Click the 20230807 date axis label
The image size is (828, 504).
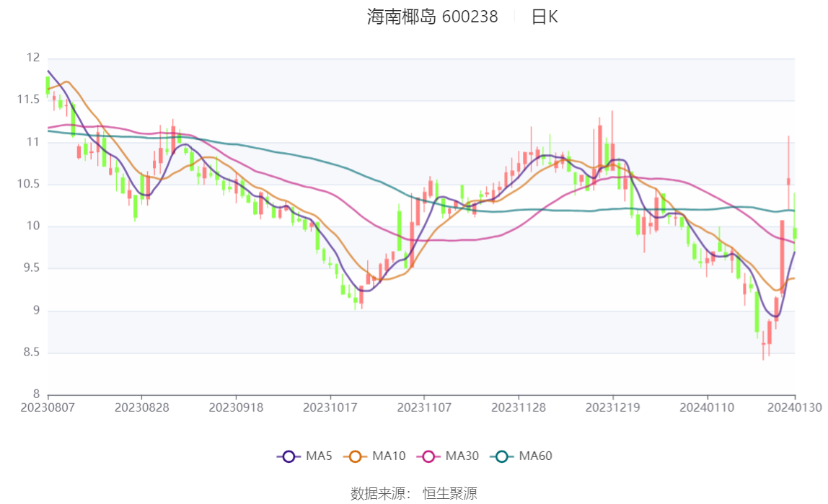(48, 408)
